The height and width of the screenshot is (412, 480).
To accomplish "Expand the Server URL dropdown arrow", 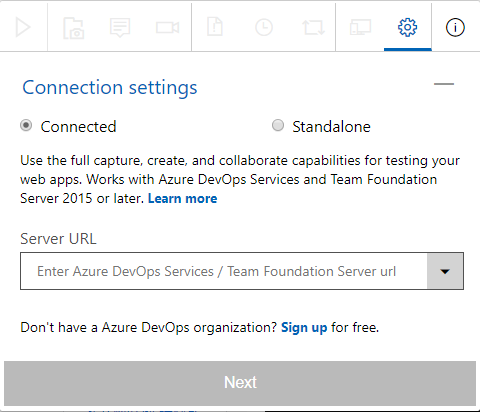I will click(445, 271).
